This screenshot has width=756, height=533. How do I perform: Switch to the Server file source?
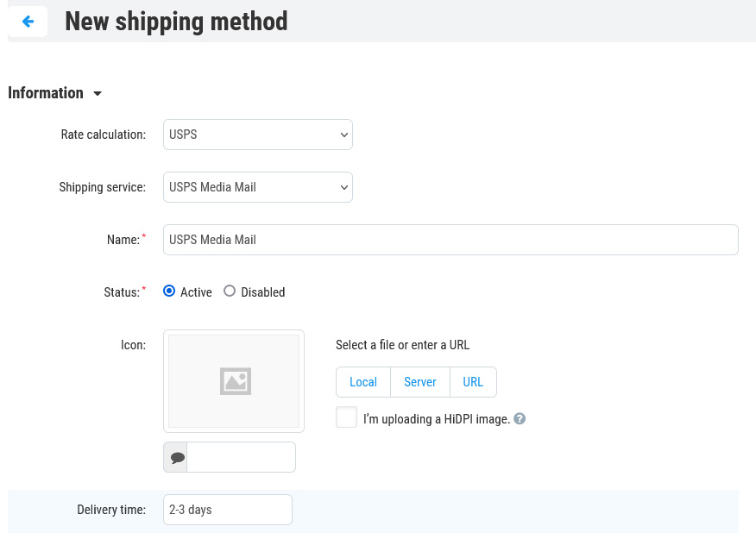pos(420,382)
